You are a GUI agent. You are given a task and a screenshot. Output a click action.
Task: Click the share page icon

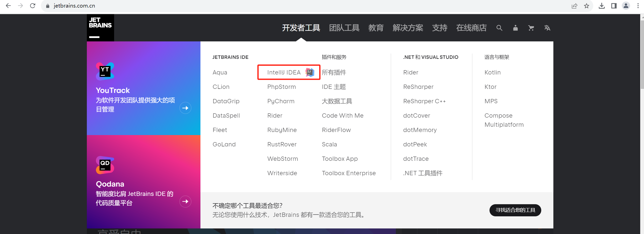pos(574,6)
